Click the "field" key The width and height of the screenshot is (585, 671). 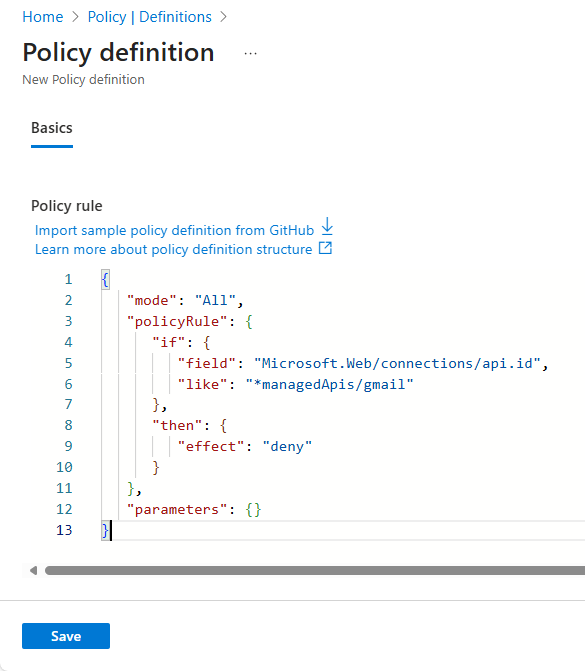tap(207, 363)
